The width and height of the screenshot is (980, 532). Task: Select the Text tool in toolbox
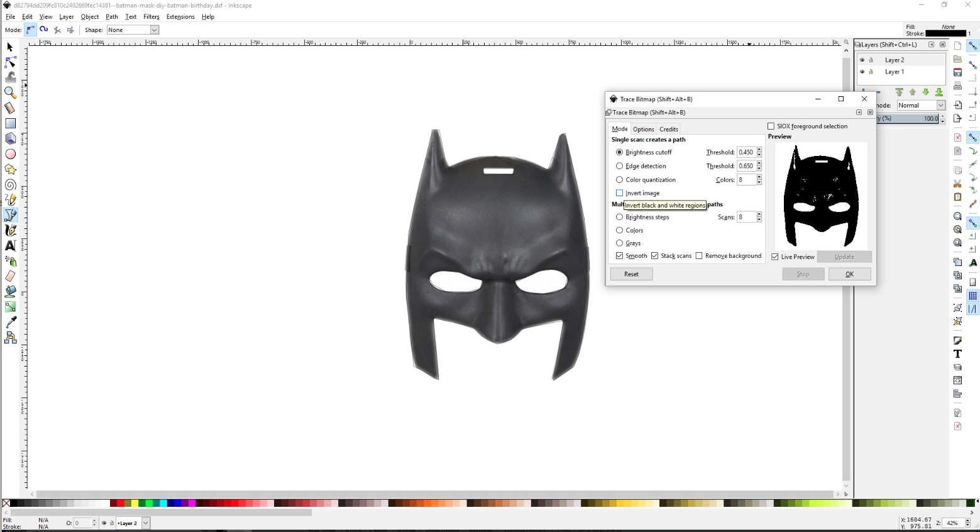click(10, 245)
